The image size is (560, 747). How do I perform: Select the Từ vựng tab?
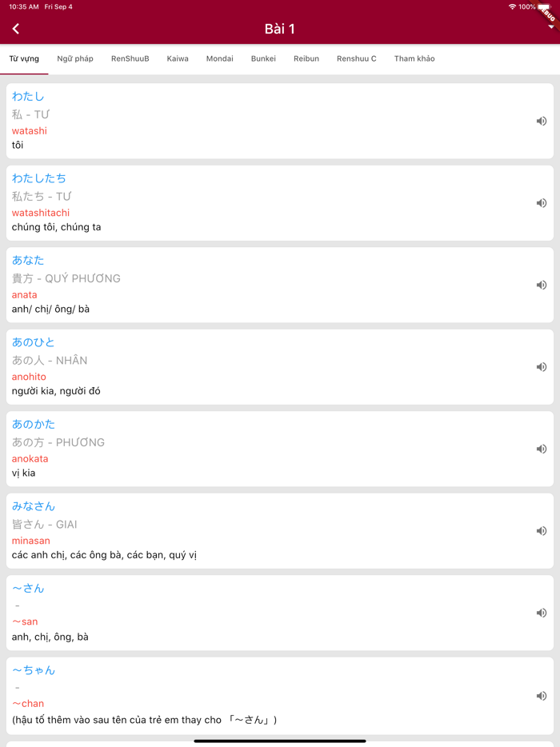click(x=24, y=59)
